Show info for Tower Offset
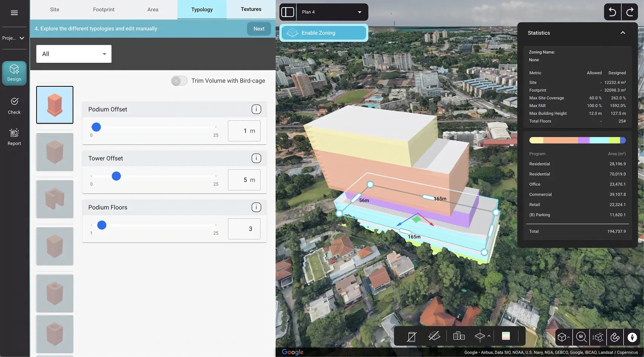Image resolution: width=644 pixels, height=357 pixels. pyautogui.click(x=256, y=158)
